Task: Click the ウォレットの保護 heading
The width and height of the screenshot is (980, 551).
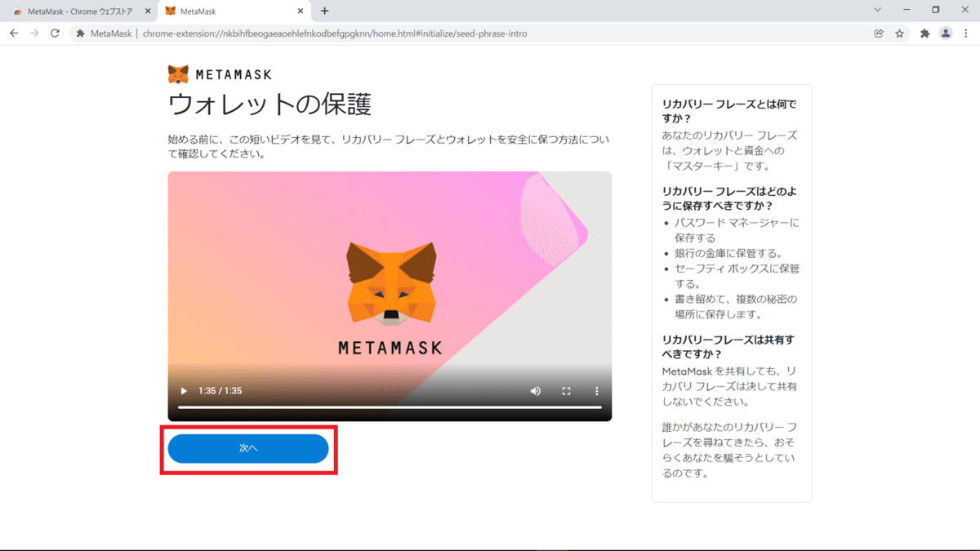Action: [270, 105]
